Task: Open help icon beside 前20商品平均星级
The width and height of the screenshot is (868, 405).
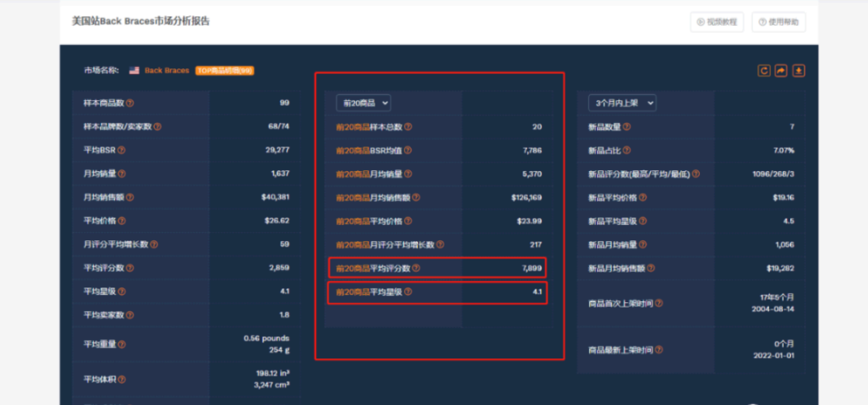Action: click(408, 292)
